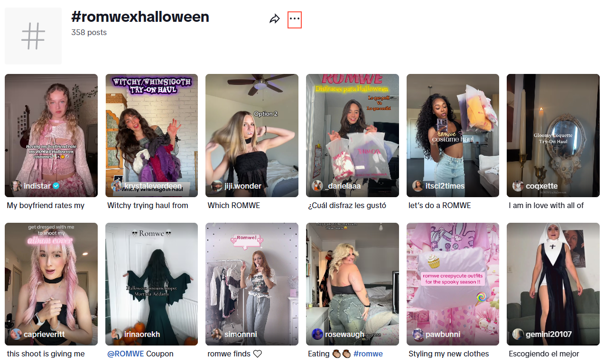The height and width of the screenshot is (364, 604).
Task: Open coqxette's username link
Action: click(542, 186)
